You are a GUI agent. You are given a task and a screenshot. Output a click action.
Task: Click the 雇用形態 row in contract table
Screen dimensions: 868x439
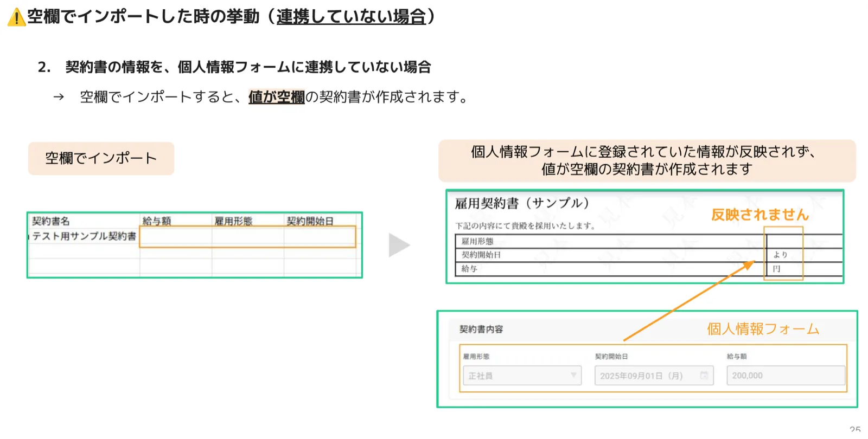pyautogui.click(x=648, y=241)
